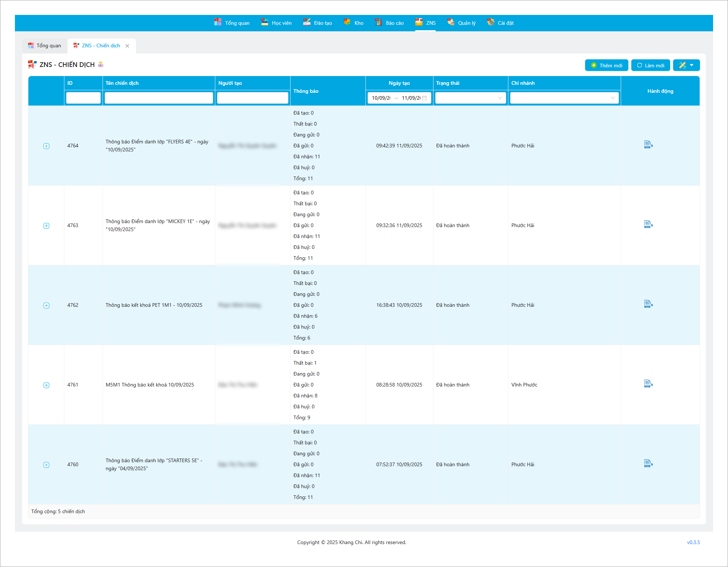728x567 pixels.
Task: Open the tools dropdown button with wand icon
Action: click(x=686, y=65)
